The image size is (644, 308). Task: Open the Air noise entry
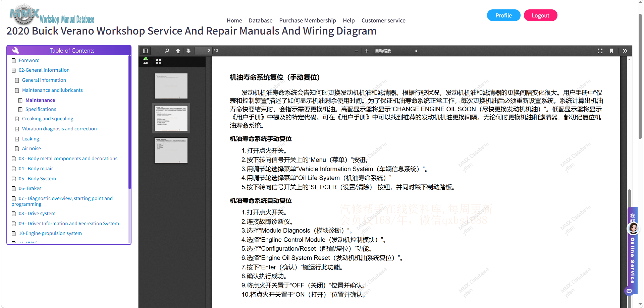(32, 148)
